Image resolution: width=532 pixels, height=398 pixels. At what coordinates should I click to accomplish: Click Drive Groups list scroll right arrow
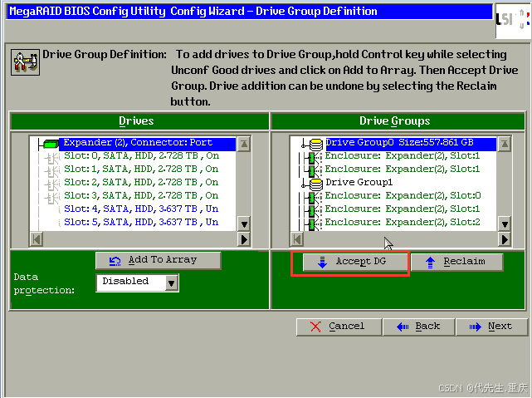505,239
